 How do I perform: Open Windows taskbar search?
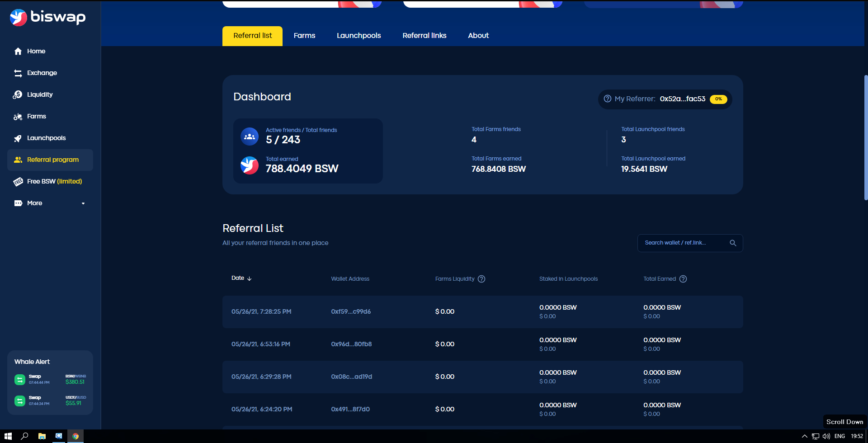(25, 436)
